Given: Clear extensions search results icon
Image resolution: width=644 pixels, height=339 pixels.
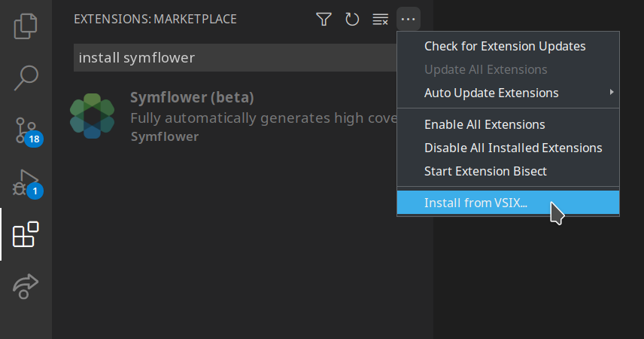Looking at the screenshot, I should click(x=381, y=20).
